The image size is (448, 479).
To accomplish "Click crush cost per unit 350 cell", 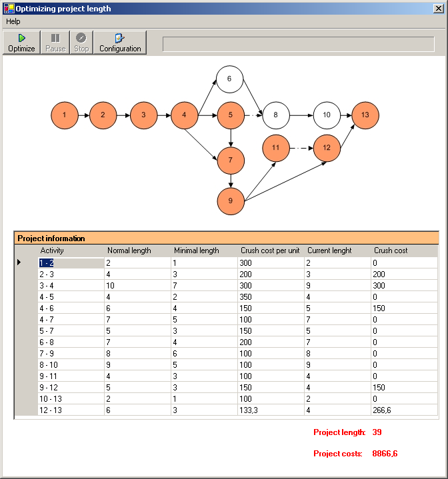I will coord(271,297).
